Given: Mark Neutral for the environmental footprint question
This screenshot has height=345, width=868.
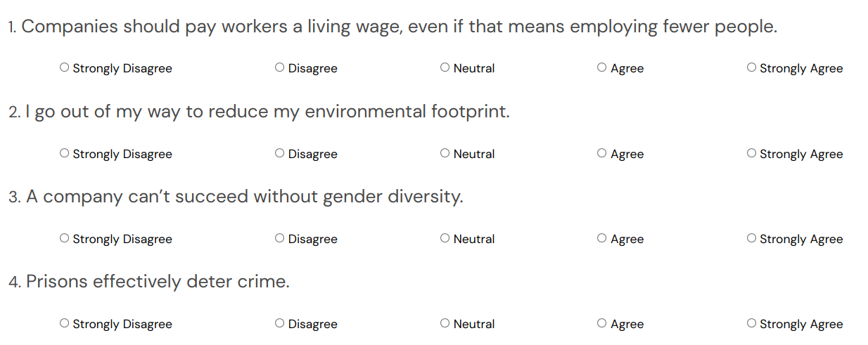Looking at the screenshot, I should pos(445,153).
